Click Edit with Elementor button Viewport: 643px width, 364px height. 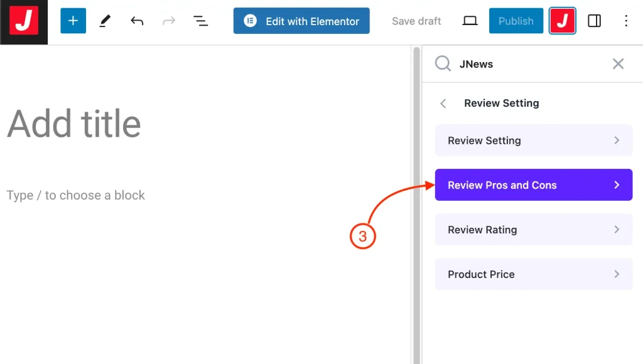pos(301,21)
